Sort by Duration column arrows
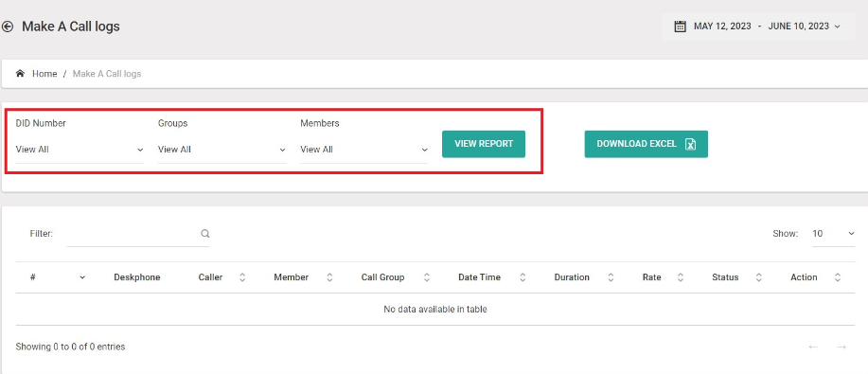This screenshot has width=868, height=374. (611, 277)
